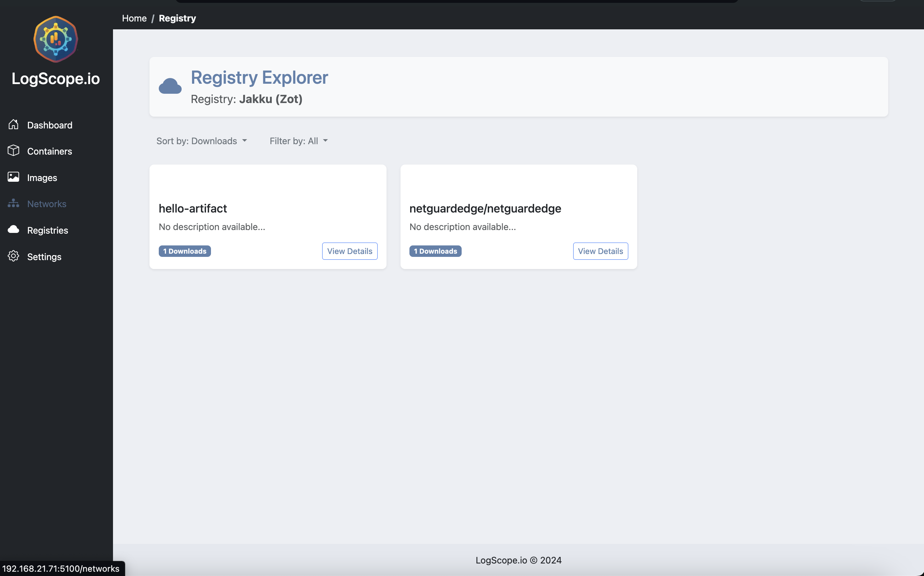This screenshot has height=576, width=924.
Task: Open Settings using the gear icon
Action: click(x=14, y=257)
